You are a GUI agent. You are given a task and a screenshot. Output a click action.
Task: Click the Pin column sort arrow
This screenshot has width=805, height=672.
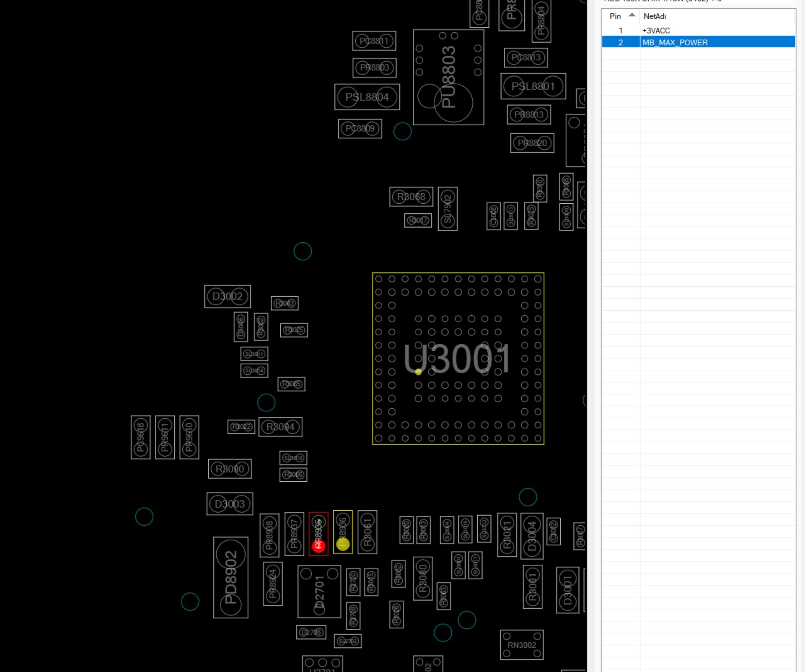point(632,15)
